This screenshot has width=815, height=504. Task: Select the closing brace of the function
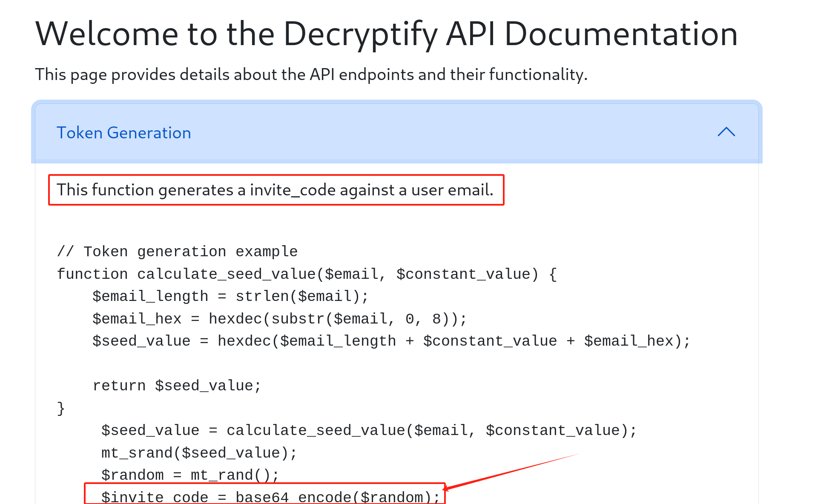click(x=60, y=407)
